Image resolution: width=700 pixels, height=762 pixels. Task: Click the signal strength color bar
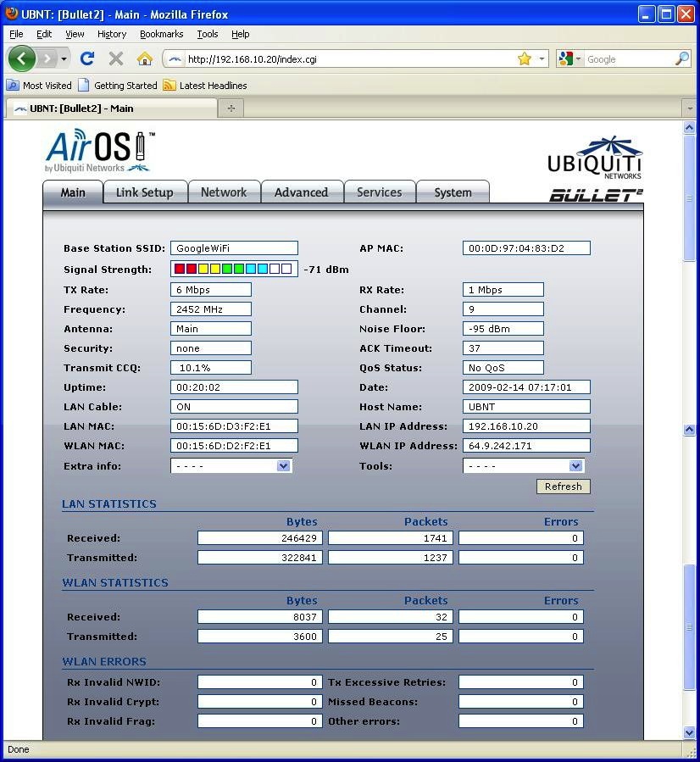233,270
